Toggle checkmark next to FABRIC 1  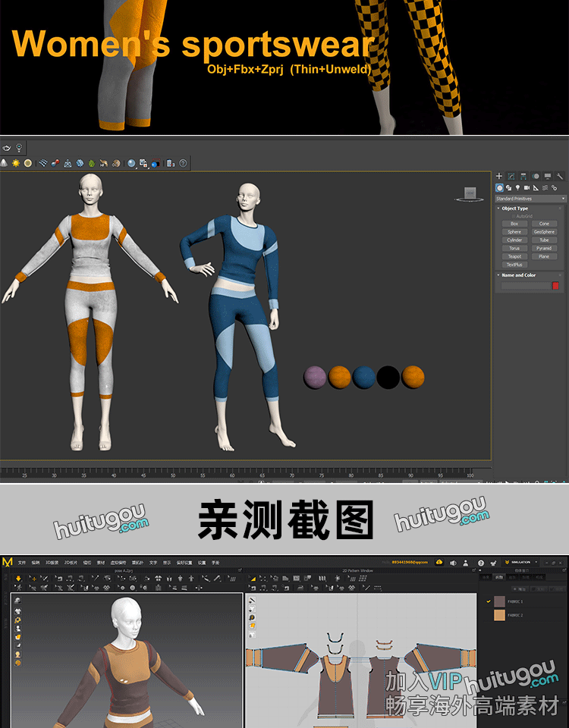pos(489,601)
